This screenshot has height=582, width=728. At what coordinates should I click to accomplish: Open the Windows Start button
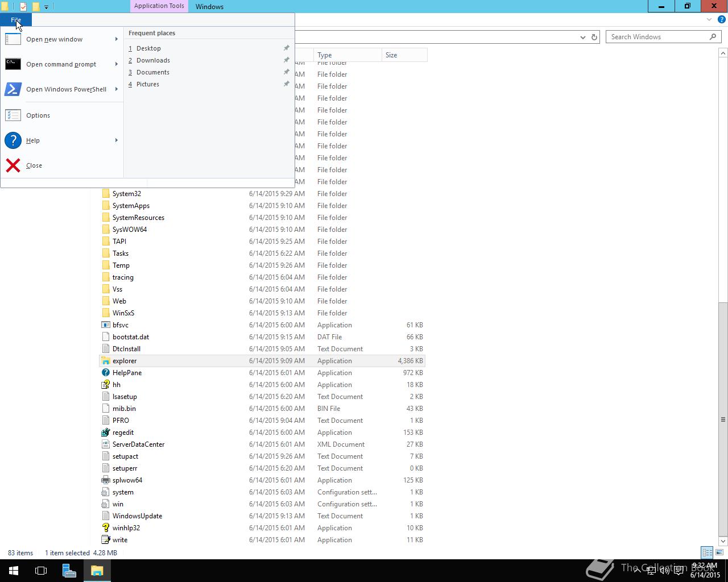(x=14, y=571)
